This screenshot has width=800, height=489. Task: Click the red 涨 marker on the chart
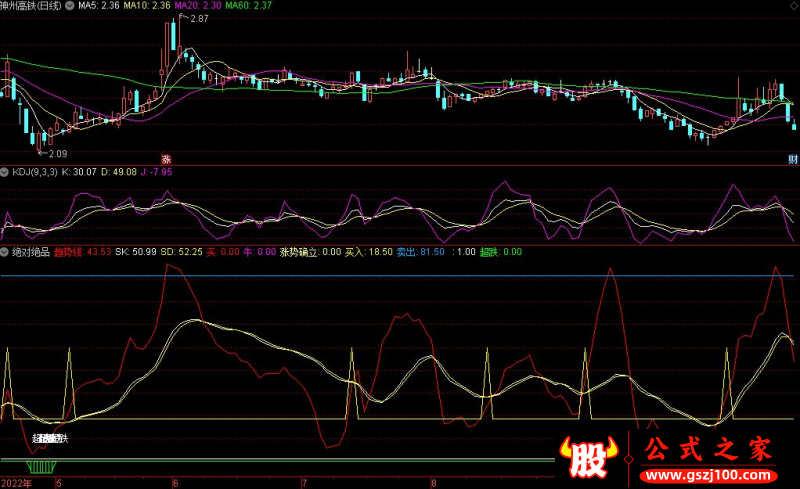[167, 158]
